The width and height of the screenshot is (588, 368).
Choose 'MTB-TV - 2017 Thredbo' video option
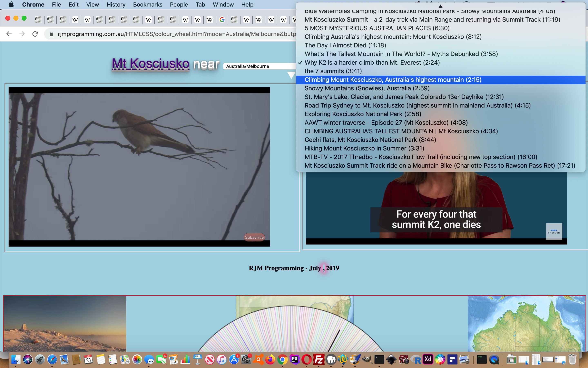pos(441,157)
